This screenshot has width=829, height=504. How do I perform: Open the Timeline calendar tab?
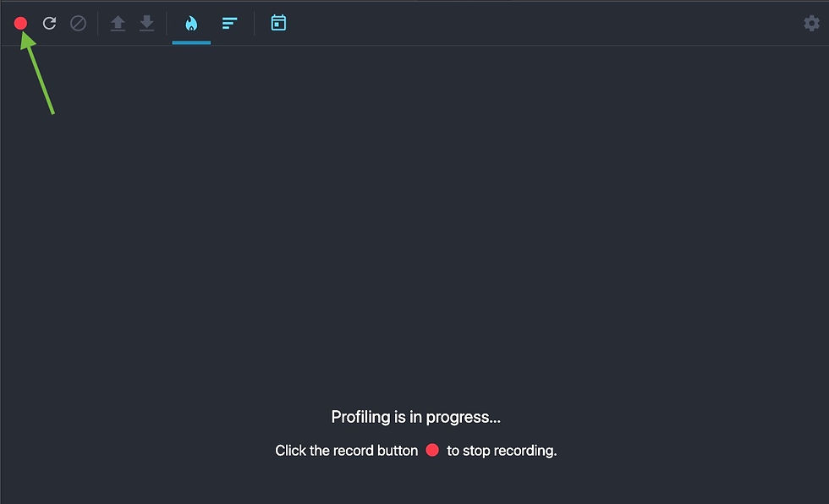[278, 23]
